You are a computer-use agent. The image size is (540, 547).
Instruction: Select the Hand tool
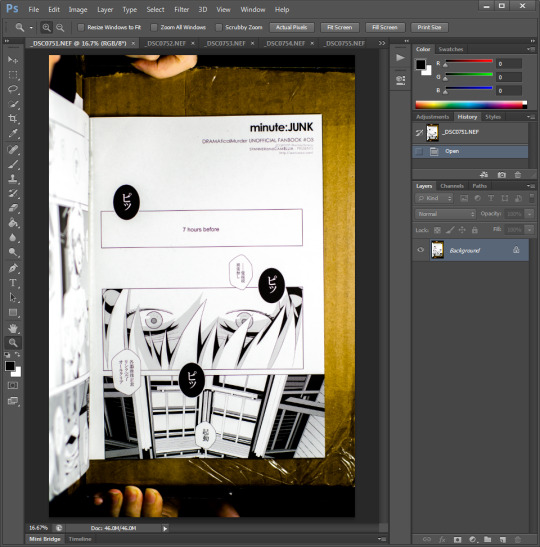pos(13,328)
